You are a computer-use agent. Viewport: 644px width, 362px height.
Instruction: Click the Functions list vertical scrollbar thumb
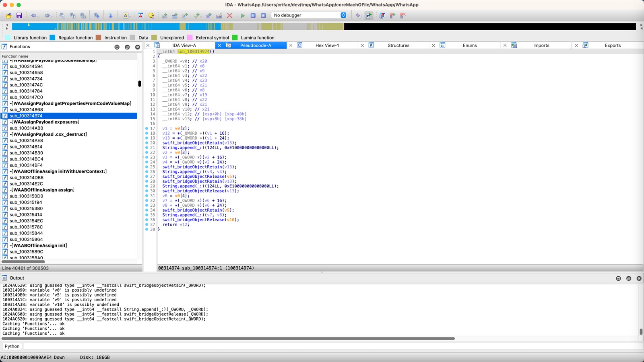coord(140,84)
